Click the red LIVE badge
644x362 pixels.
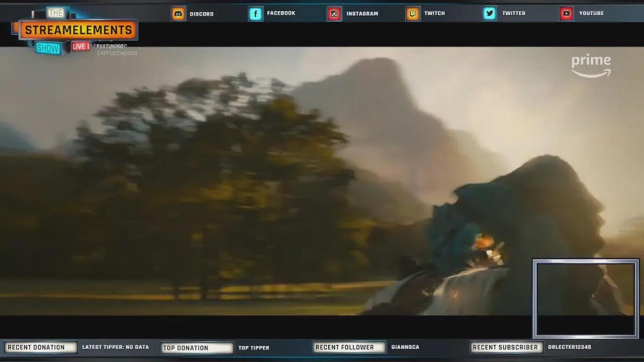pos(80,46)
